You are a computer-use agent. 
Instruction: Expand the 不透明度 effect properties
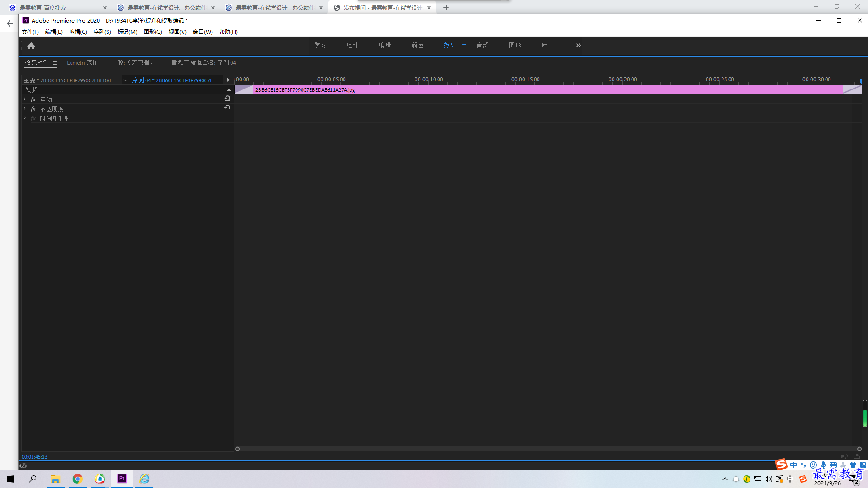25,108
